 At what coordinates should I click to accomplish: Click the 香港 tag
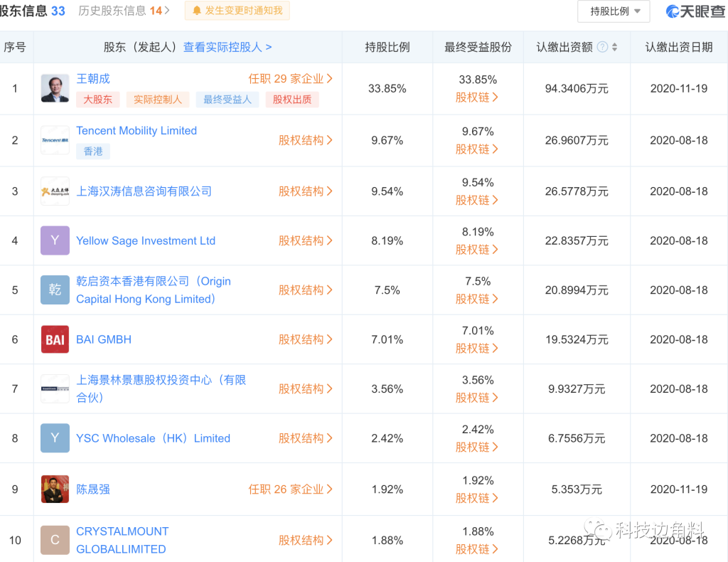93,151
